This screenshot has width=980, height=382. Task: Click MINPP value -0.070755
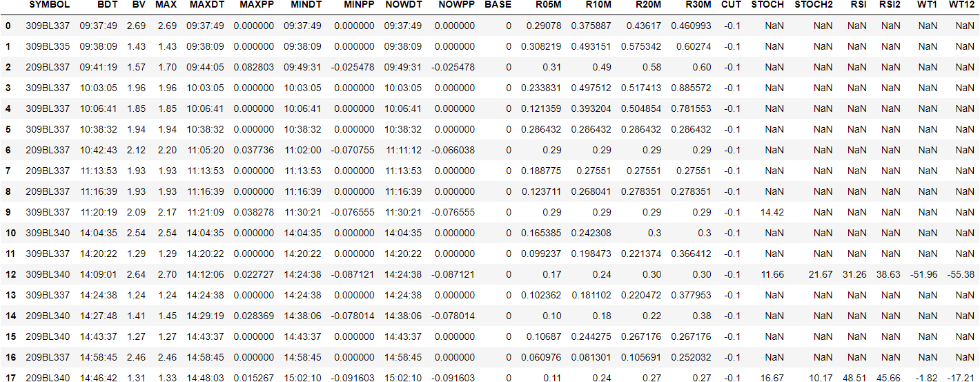point(352,150)
